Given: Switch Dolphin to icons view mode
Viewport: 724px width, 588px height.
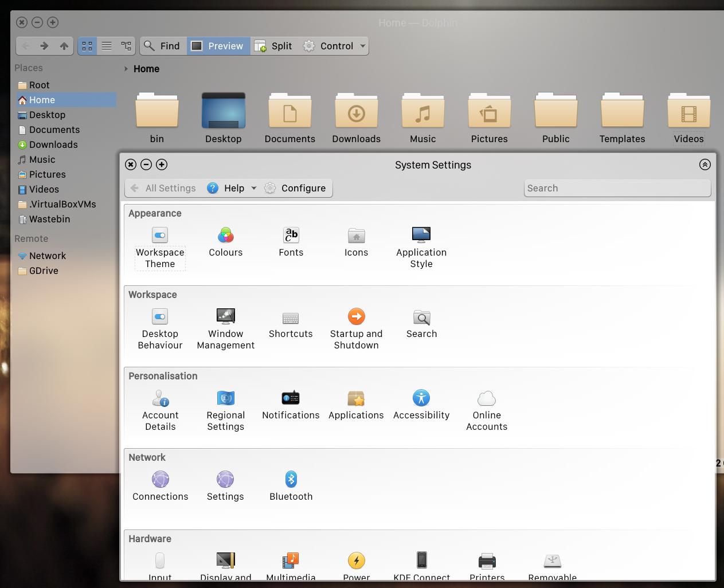Looking at the screenshot, I should 87,46.
